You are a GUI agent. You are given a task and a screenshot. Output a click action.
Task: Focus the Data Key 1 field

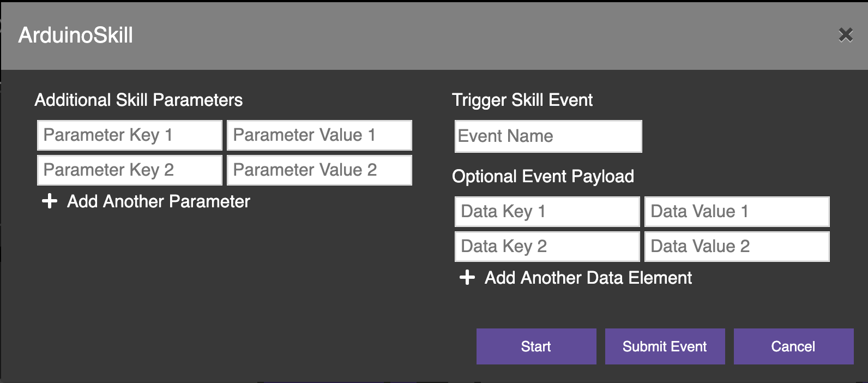547,212
